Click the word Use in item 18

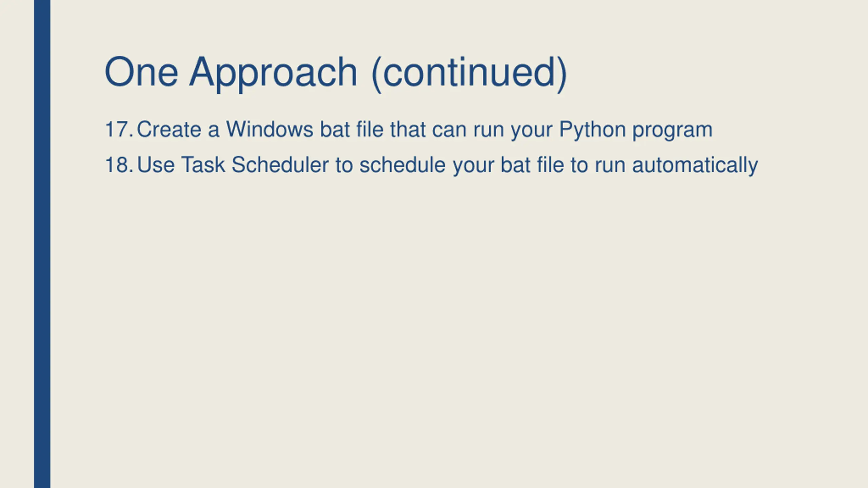(x=156, y=165)
